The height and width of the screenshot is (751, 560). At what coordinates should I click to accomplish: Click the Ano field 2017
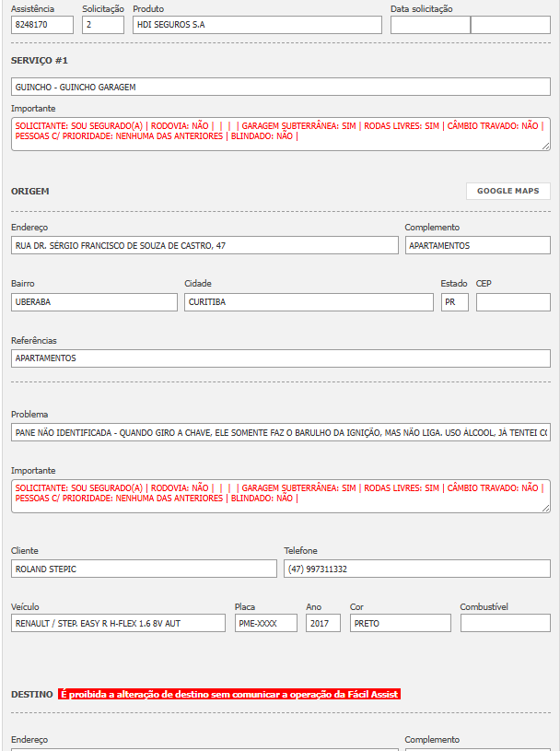click(323, 623)
